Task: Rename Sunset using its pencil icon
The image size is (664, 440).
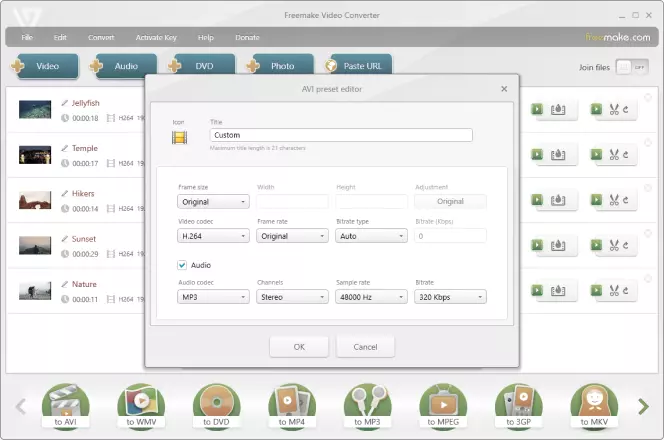Action: [x=64, y=239]
